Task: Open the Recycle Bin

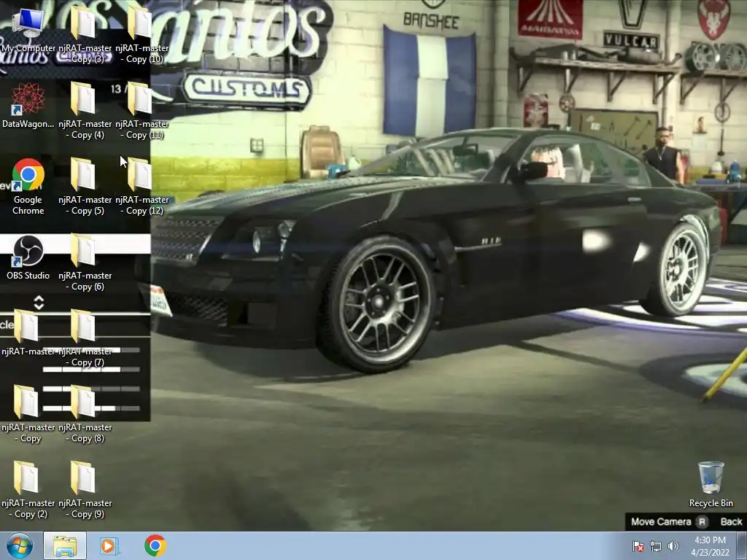Action: [711, 484]
